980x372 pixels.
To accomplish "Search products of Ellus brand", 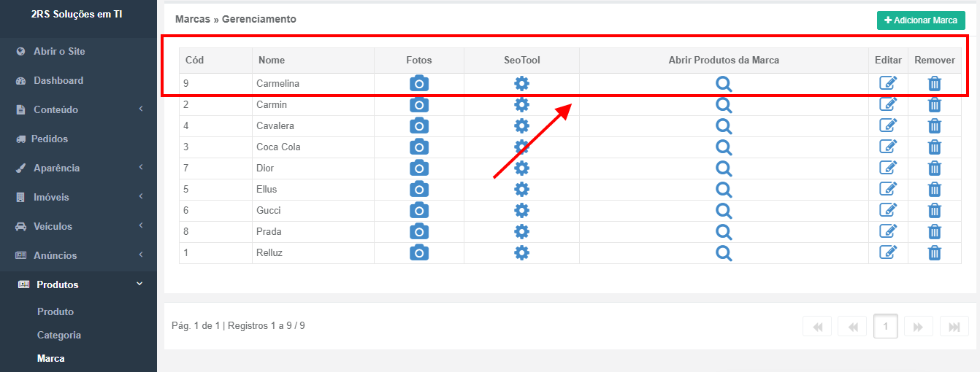I will click(724, 189).
